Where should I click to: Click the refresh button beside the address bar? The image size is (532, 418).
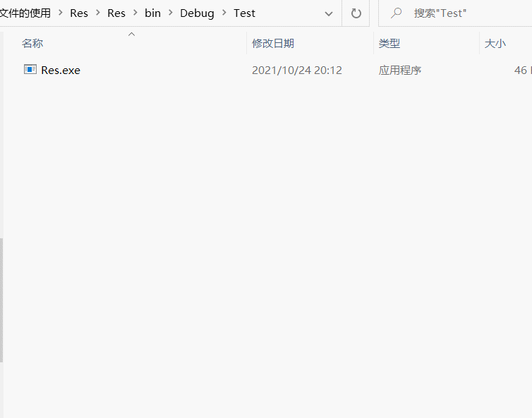tap(356, 13)
